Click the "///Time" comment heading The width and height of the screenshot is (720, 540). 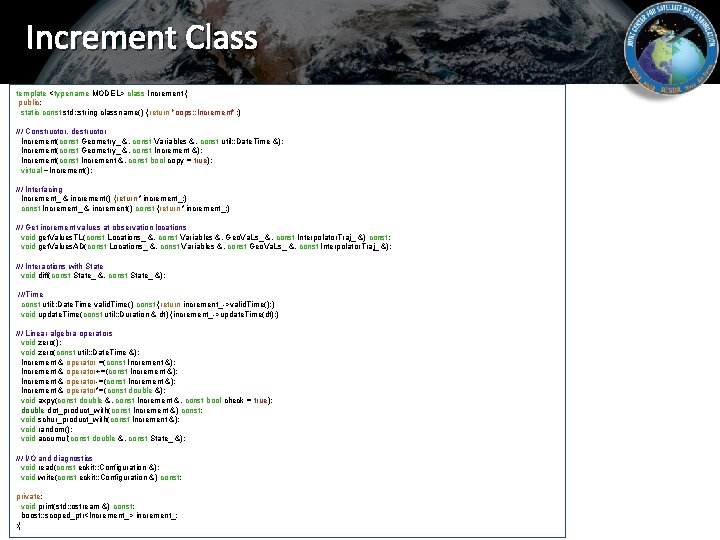click(x=30, y=294)
